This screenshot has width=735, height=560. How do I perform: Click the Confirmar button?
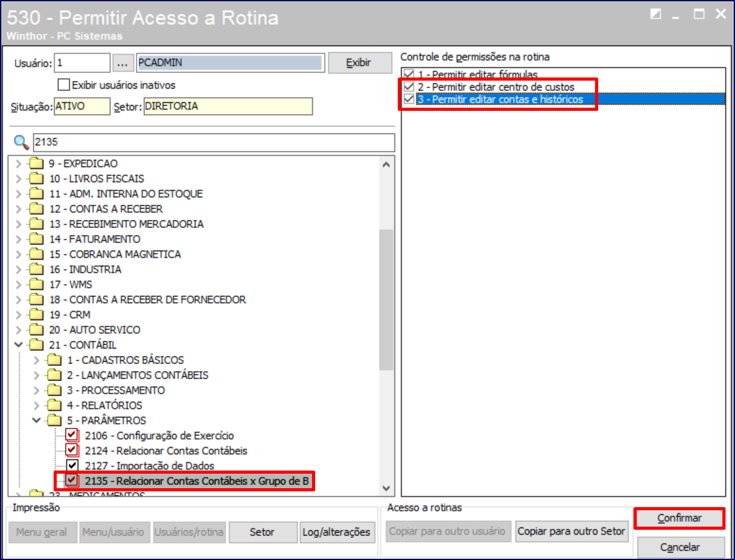tap(680, 518)
